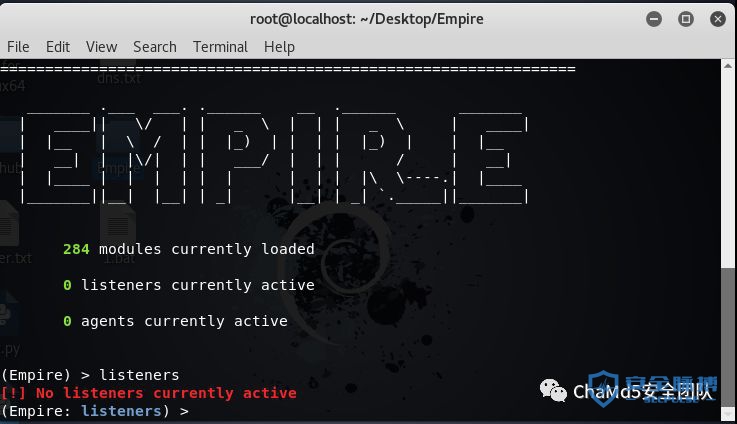Click the '(Empire) > listeners' command line
Screen dimensions: 737x424
pos(90,375)
